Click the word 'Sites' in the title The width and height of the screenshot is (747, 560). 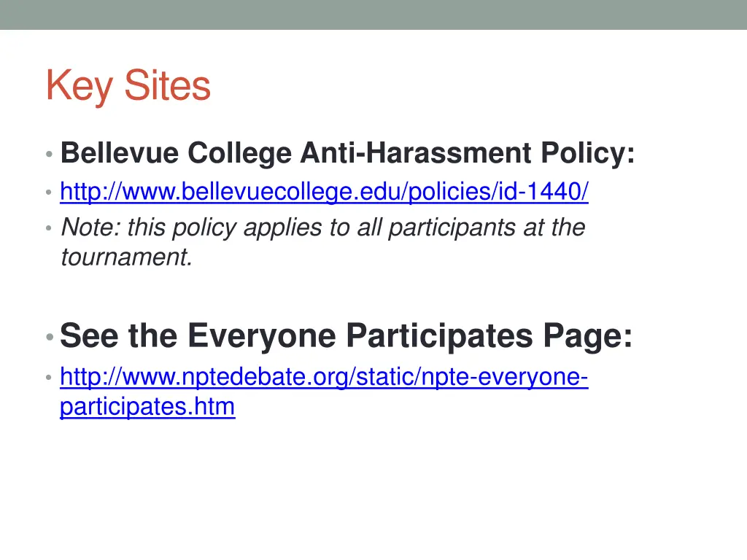pyautogui.click(x=167, y=86)
